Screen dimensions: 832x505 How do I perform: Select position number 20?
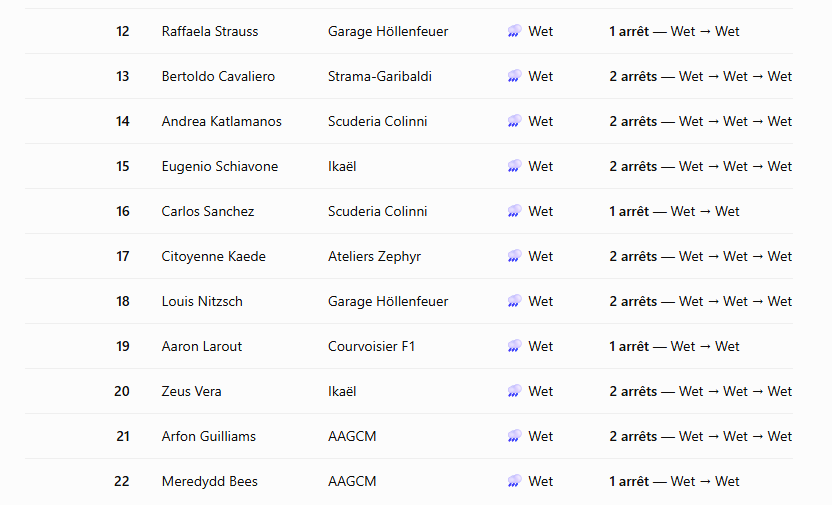tap(122, 391)
